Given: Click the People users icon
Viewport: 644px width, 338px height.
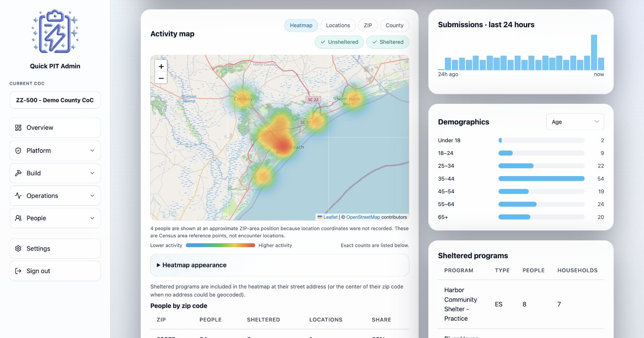Looking at the screenshot, I should tap(18, 218).
